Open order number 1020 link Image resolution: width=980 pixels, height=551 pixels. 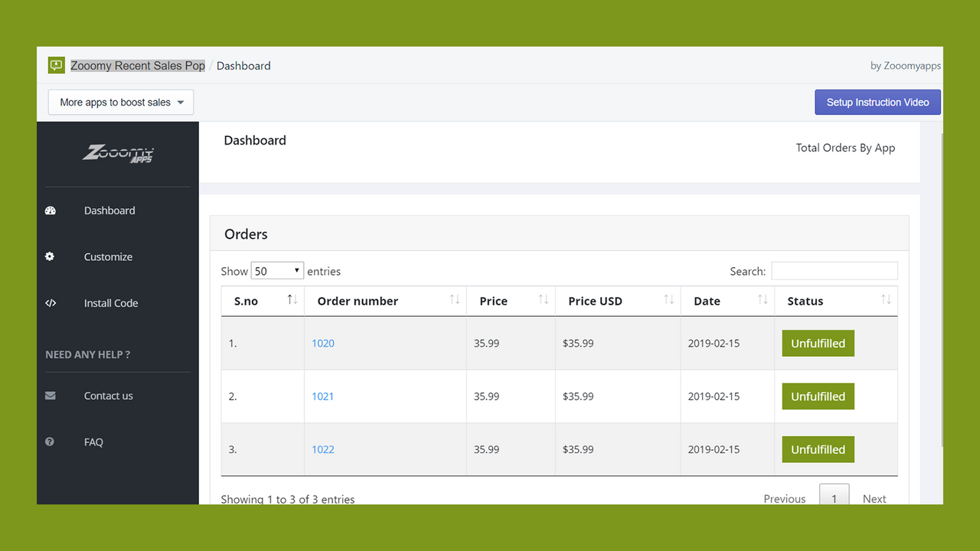click(323, 343)
